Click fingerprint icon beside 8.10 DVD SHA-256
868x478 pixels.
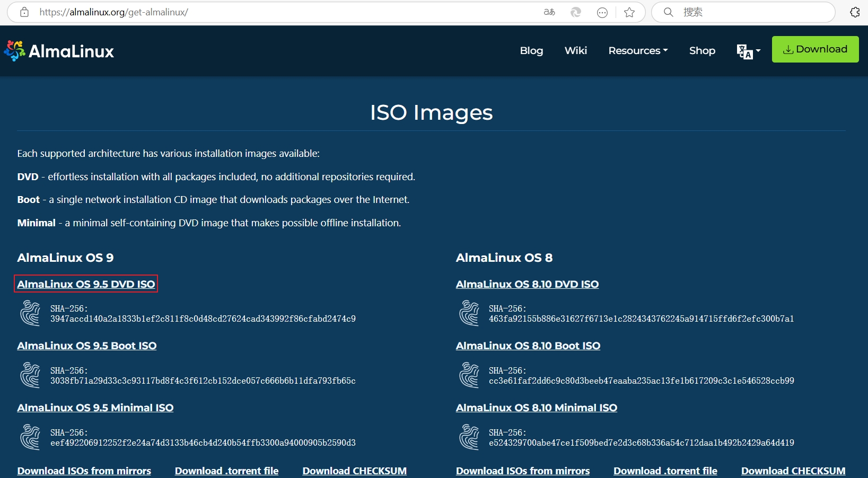[x=469, y=313]
